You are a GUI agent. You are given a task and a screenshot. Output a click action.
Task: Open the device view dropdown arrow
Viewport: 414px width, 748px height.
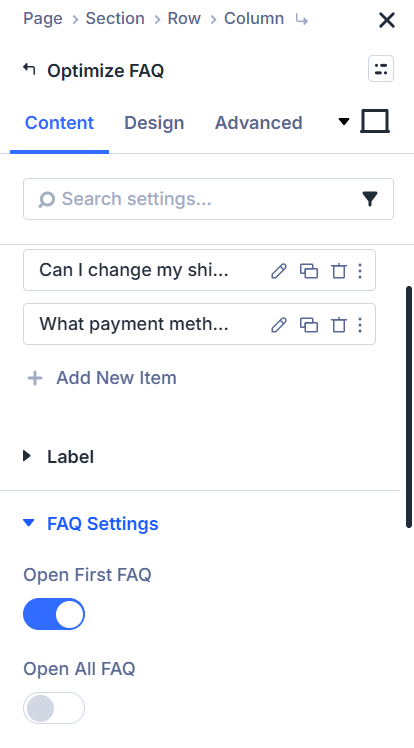pos(344,122)
